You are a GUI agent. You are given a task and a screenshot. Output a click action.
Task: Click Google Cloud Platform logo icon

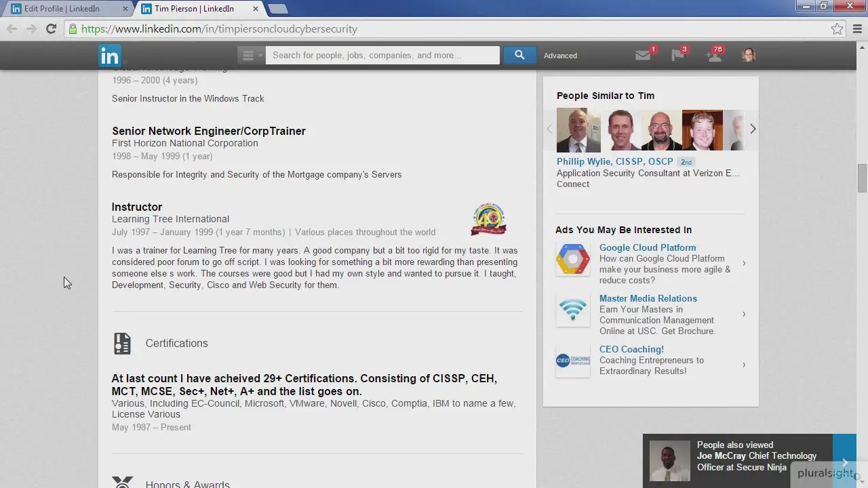573,260
